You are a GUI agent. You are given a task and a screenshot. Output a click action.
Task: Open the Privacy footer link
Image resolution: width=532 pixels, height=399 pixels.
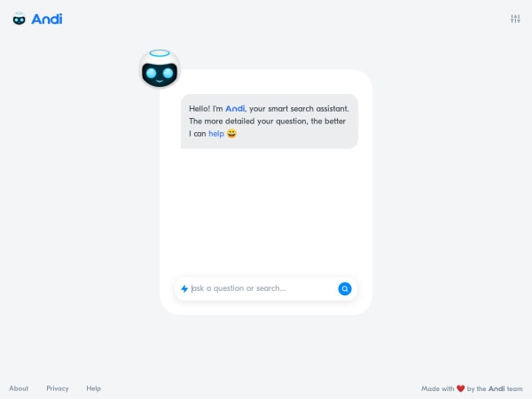tap(58, 388)
